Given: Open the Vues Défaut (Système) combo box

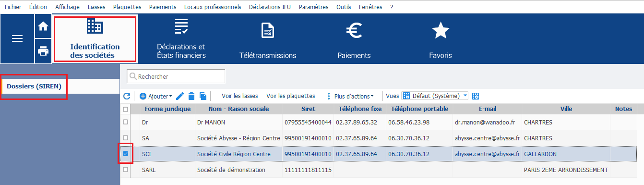Looking at the screenshot, I should pyautogui.click(x=435, y=96).
